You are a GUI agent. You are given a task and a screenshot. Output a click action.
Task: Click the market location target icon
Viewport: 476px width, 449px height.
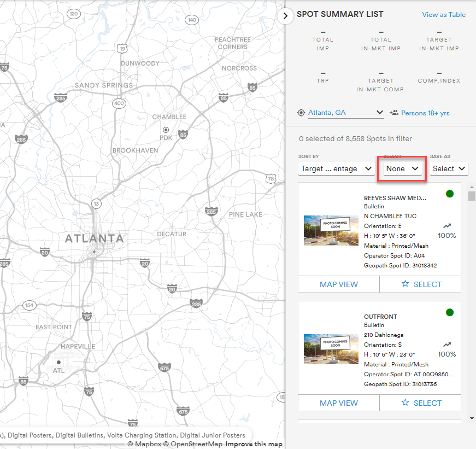301,113
